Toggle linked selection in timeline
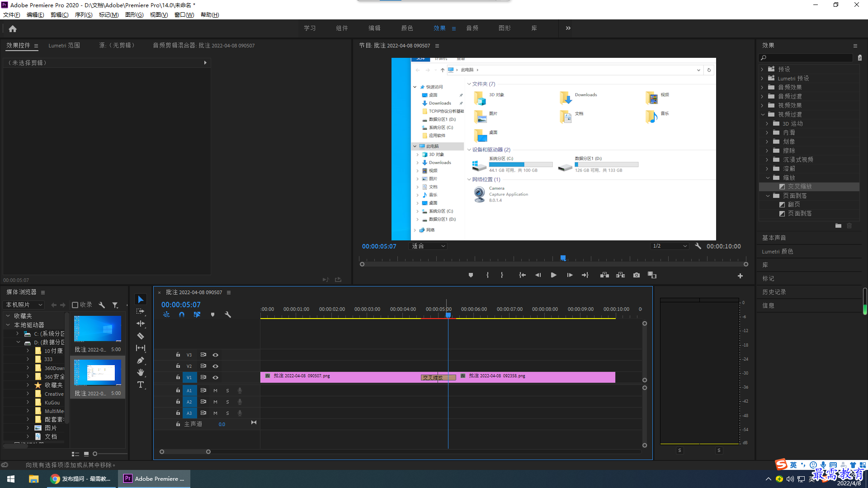 tap(197, 314)
